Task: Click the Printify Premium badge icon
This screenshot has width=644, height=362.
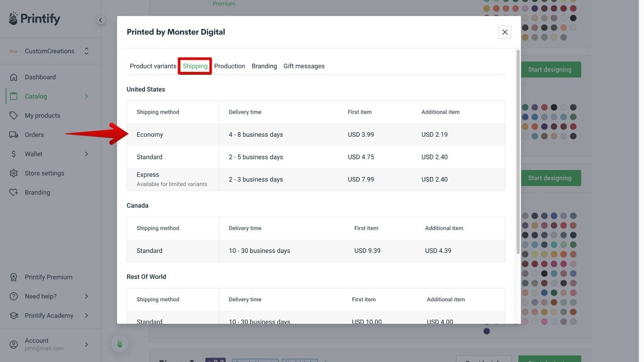Action: 14,277
